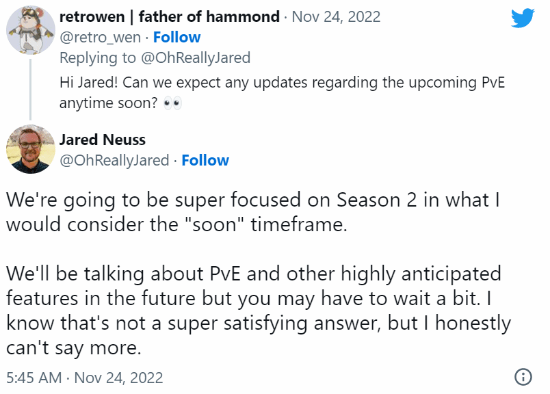Follow the @OhReallyJared account
Viewport: 550px width, 394px height.
(x=205, y=160)
